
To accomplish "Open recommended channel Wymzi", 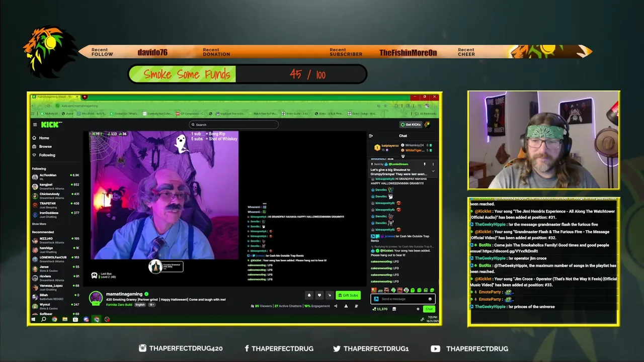I will (55, 306).
